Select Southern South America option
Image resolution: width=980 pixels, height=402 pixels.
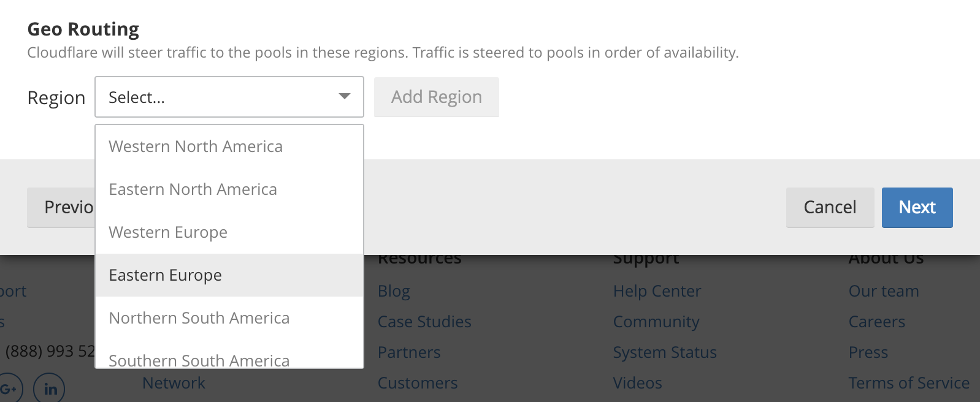click(x=199, y=360)
